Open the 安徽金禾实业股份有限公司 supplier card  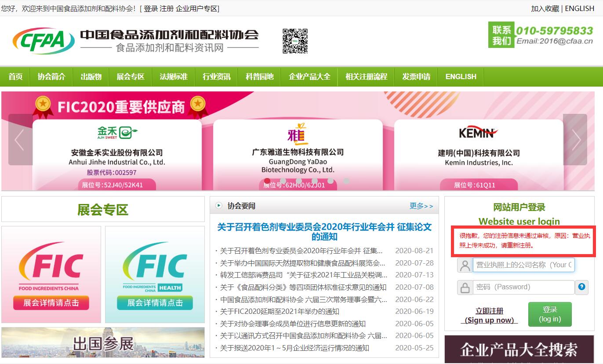117,154
